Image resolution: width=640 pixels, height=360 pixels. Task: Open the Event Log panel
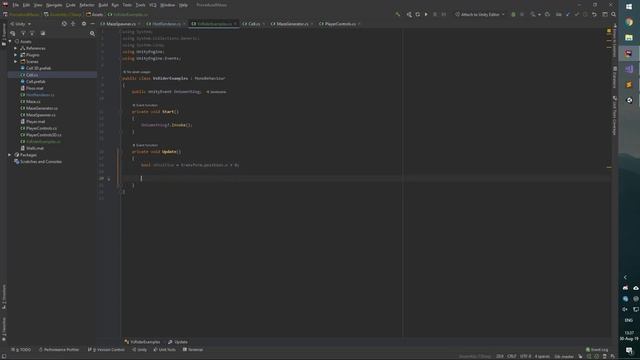(597, 350)
